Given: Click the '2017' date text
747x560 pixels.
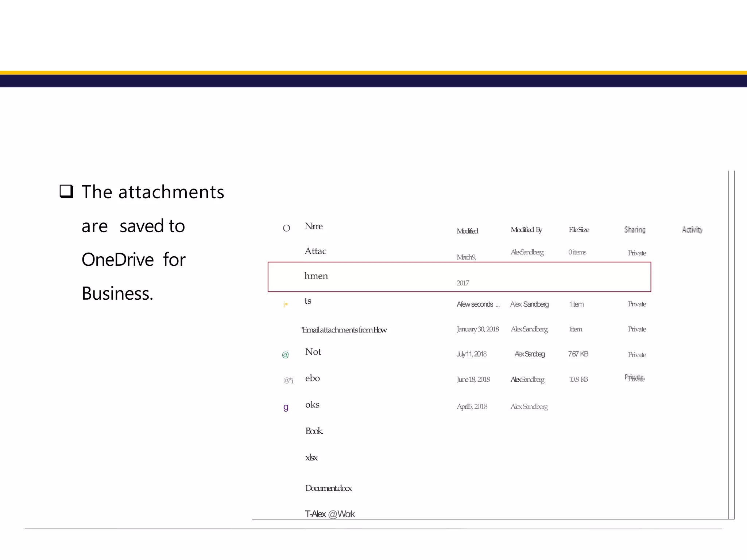Looking at the screenshot, I should [x=463, y=283].
